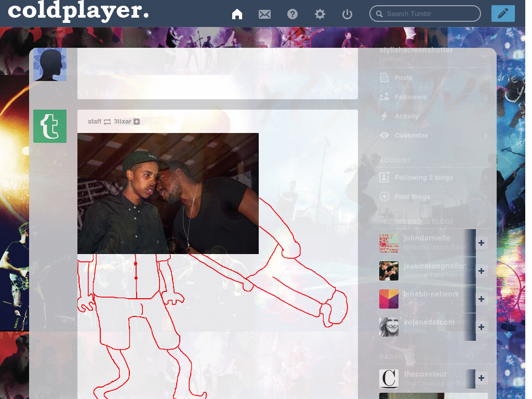Open the xojanedotcom avatar thumbnail

click(389, 327)
